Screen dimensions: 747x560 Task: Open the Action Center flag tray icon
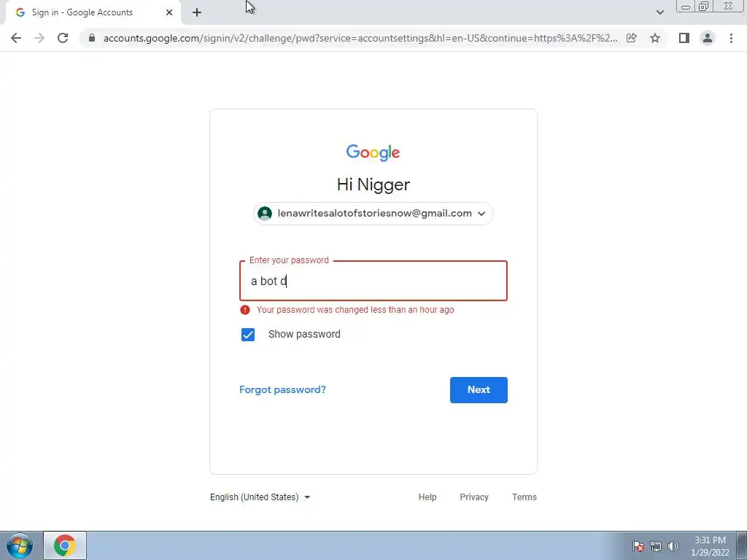(638, 546)
